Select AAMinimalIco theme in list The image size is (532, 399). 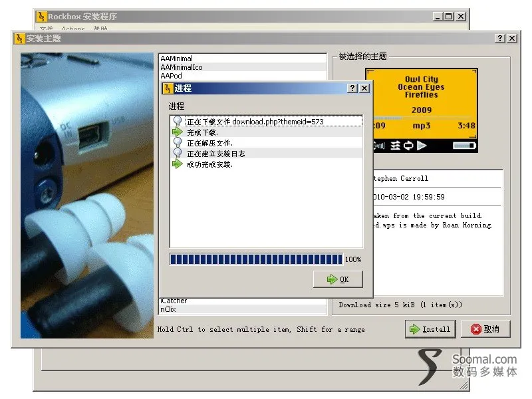coord(243,67)
